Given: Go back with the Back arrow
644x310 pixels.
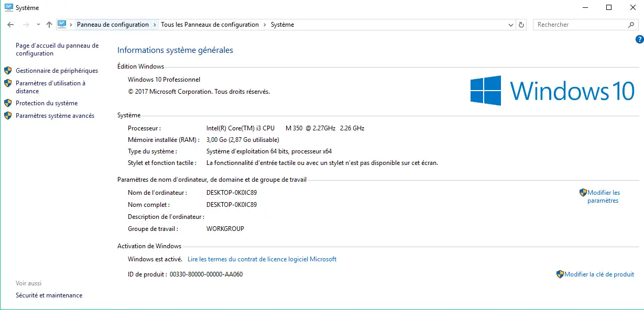Looking at the screenshot, I should pyautogui.click(x=10, y=25).
